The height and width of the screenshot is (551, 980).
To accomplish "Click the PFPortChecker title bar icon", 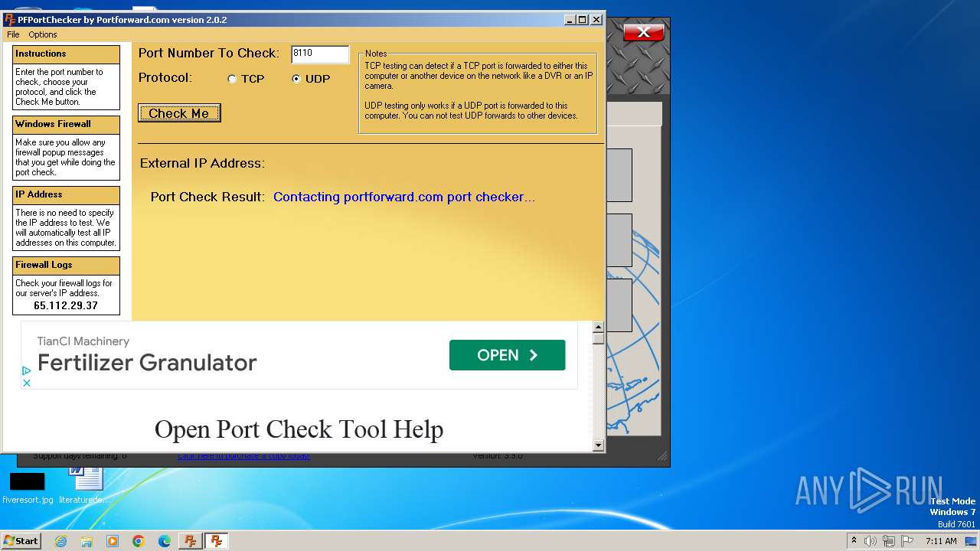I will pos(10,20).
